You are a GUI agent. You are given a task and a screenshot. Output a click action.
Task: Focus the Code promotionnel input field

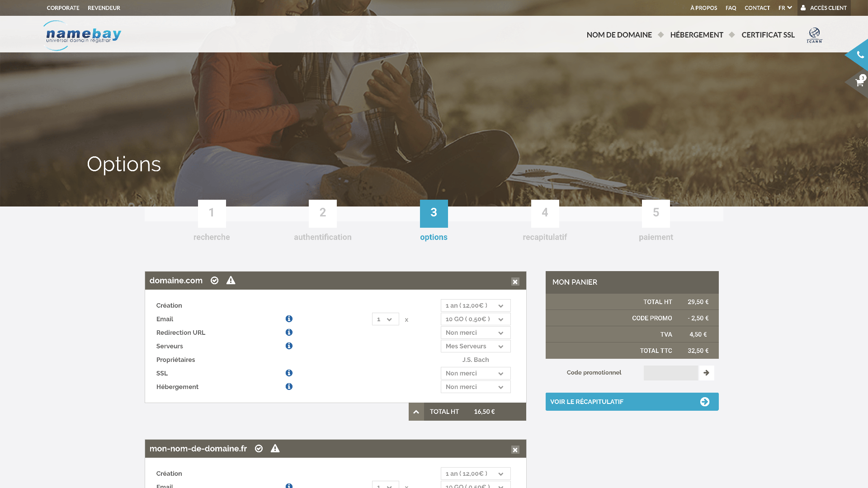(x=670, y=373)
